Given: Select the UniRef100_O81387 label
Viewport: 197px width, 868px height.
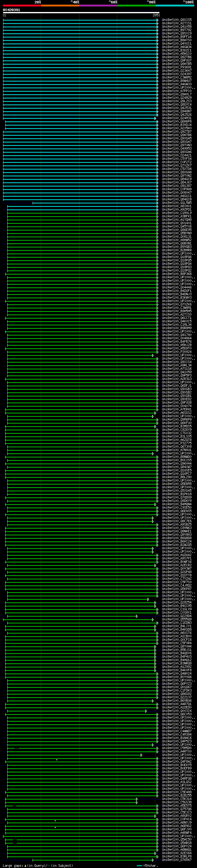Looking at the screenshot, I should pos(177,186).
